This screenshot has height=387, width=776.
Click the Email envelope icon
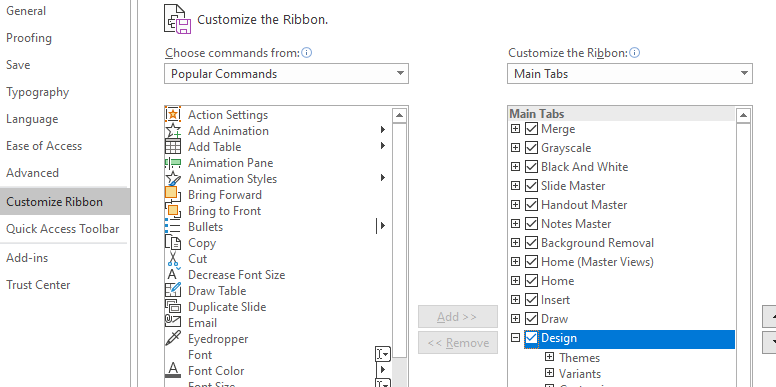pyautogui.click(x=173, y=322)
